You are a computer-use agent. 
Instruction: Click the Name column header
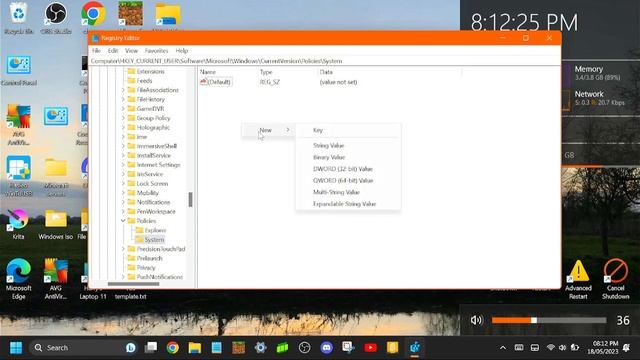pyautogui.click(x=228, y=72)
